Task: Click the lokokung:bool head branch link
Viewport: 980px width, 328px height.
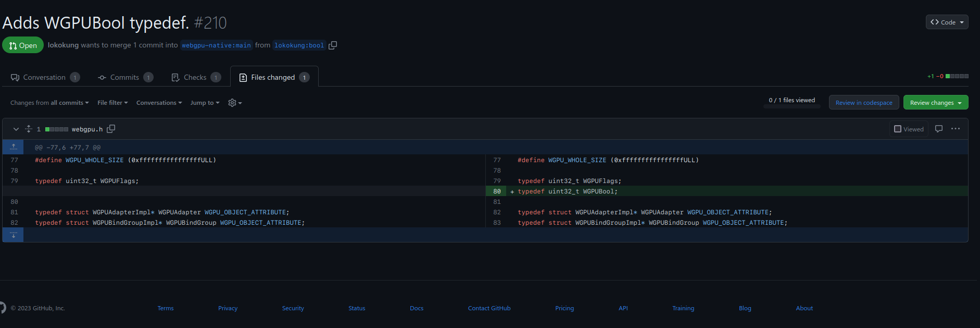Action: click(299, 45)
